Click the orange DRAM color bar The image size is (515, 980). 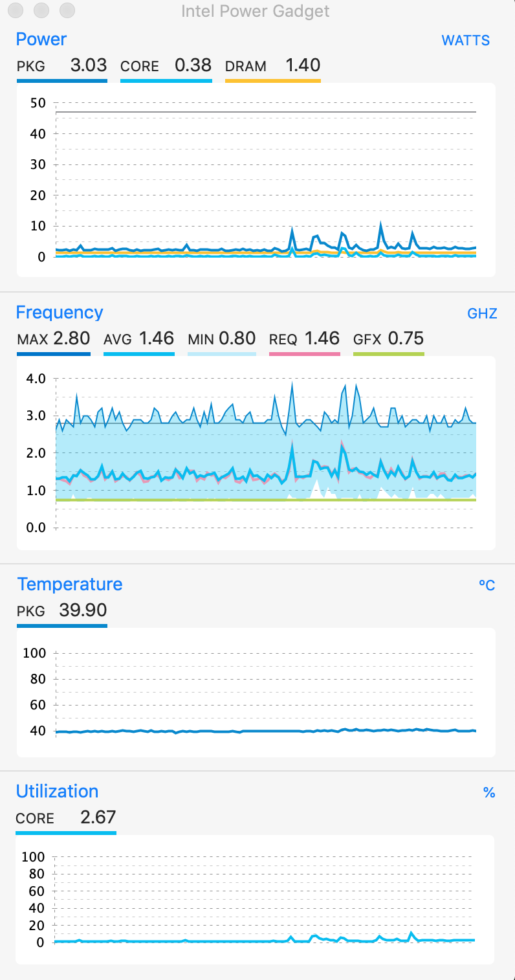tap(272, 81)
